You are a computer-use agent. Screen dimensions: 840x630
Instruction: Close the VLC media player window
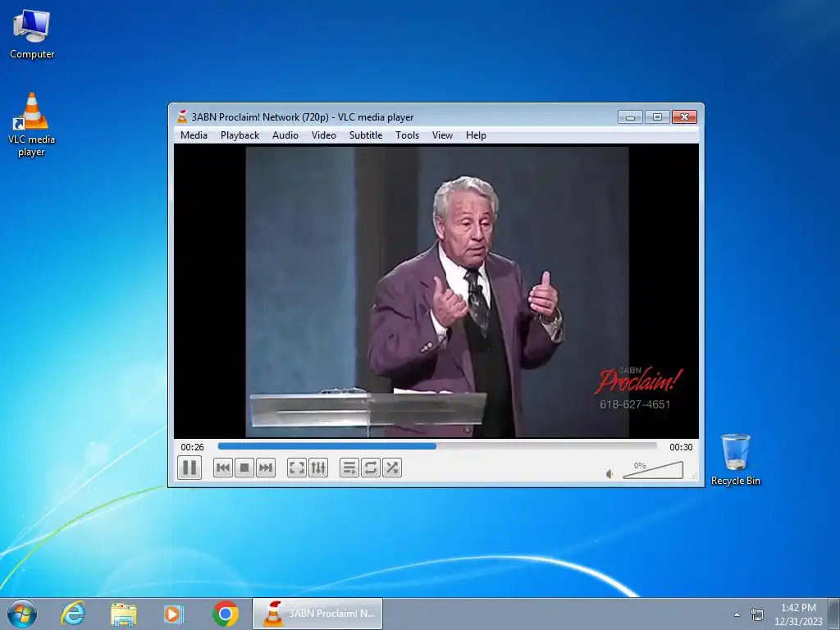coord(684,116)
